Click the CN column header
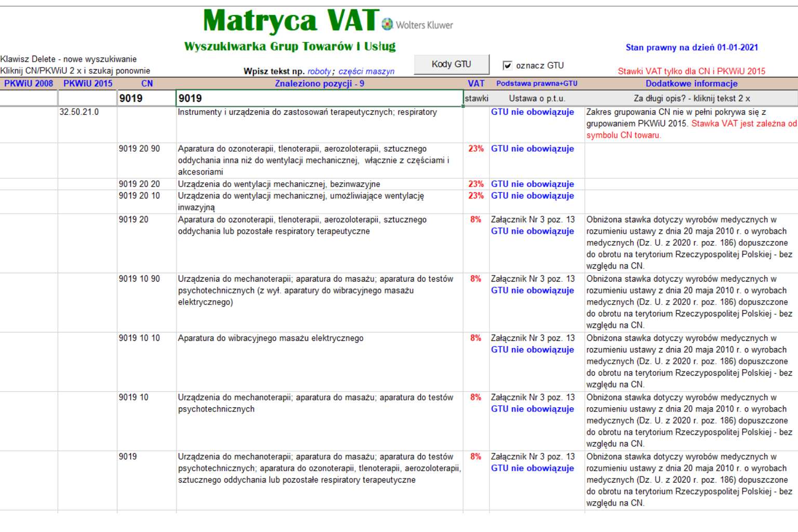798x532 pixels. click(x=147, y=84)
